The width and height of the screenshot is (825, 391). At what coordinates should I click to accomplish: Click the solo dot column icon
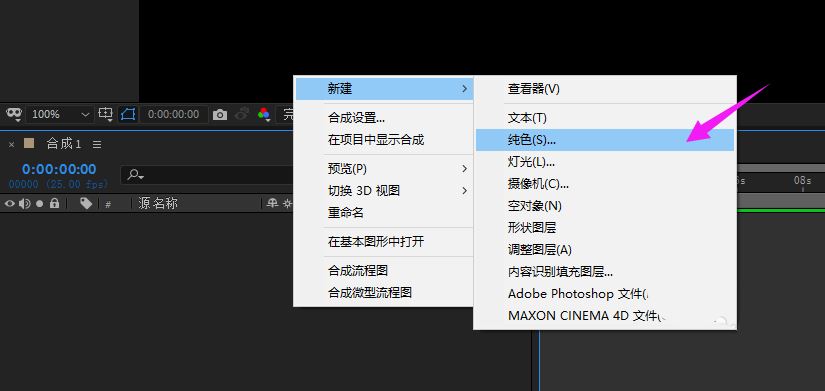[x=39, y=204]
